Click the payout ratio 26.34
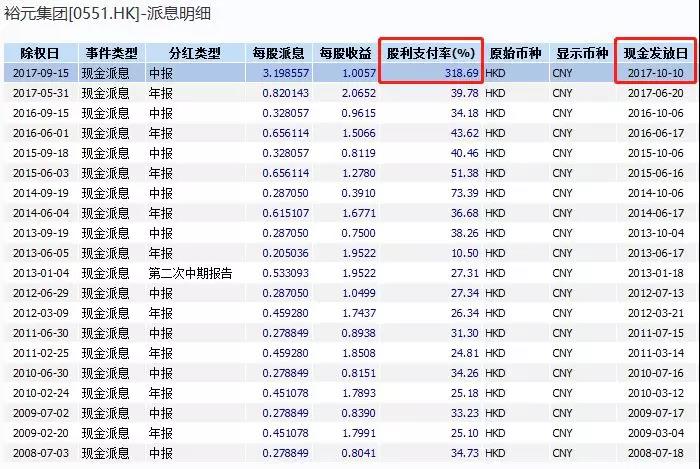This screenshot has height=469, width=700. pos(464,313)
